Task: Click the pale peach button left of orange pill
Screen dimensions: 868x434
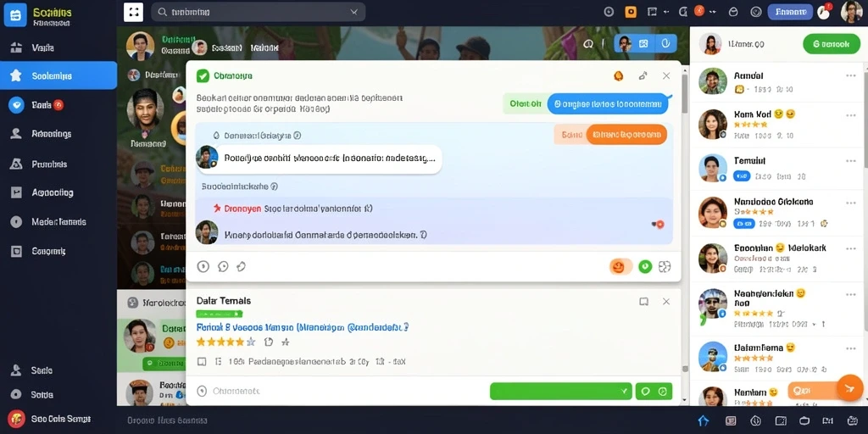Action: click(570, 135)
